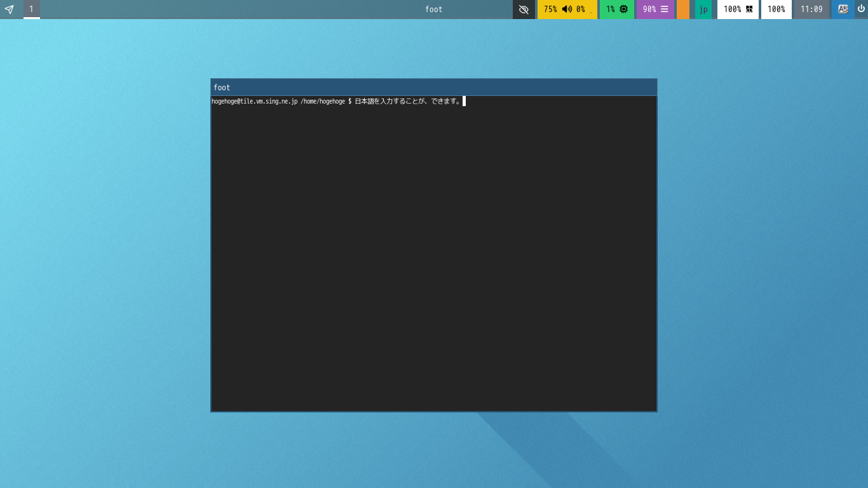Screen dimensions: 868x488
Task: Toggle the crossed-out eye idle inhibitor
Action: [524, 10]
